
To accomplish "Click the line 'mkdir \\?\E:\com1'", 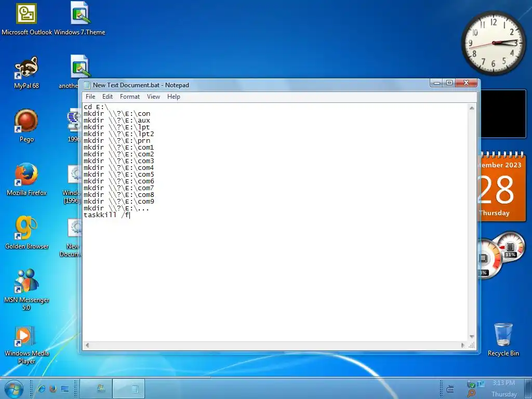I will 119,147.
